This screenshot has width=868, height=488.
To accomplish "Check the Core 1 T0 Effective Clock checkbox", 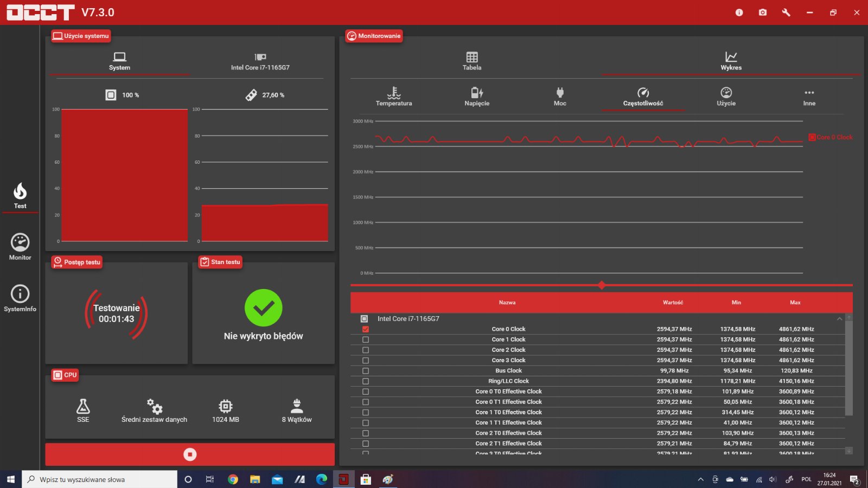I will [x=365, y=412].
